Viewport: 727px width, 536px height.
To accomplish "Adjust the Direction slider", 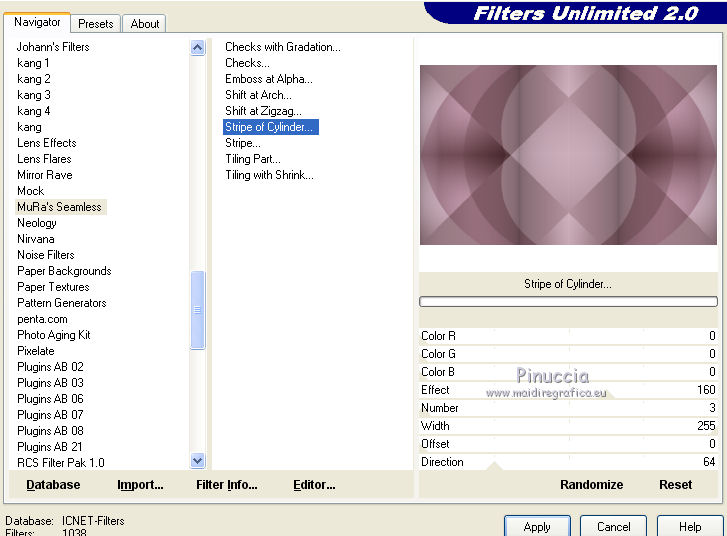I will 568,462.
